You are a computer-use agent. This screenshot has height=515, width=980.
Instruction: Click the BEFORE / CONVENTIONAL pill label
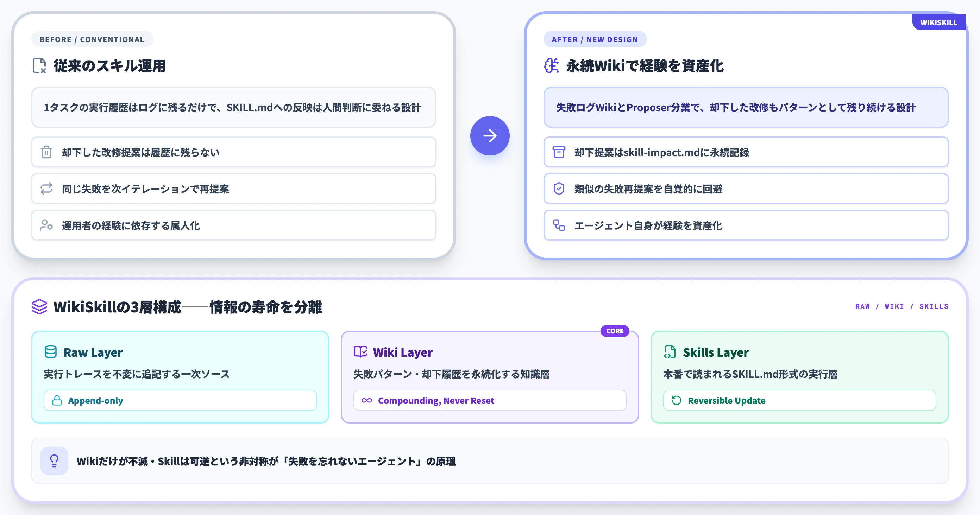tap(92, 39)
